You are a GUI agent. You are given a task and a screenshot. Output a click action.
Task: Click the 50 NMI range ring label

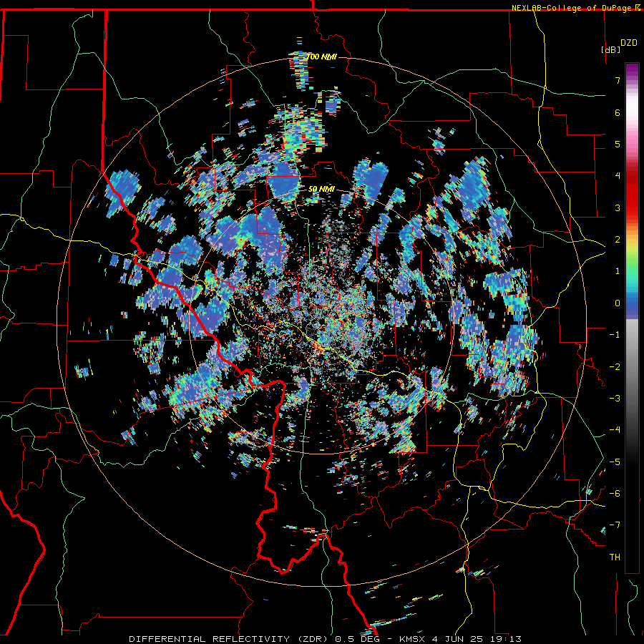(x=321, y=190)
